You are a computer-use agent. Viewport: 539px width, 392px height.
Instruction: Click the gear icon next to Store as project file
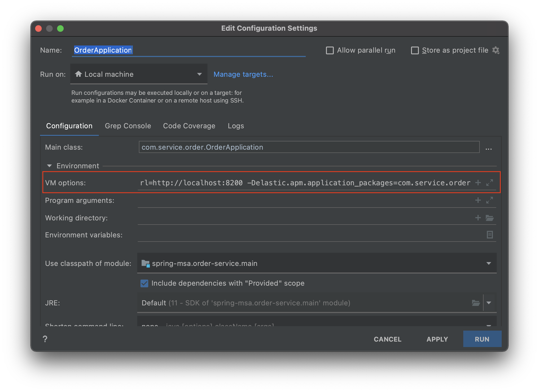(x=496, y=50)
